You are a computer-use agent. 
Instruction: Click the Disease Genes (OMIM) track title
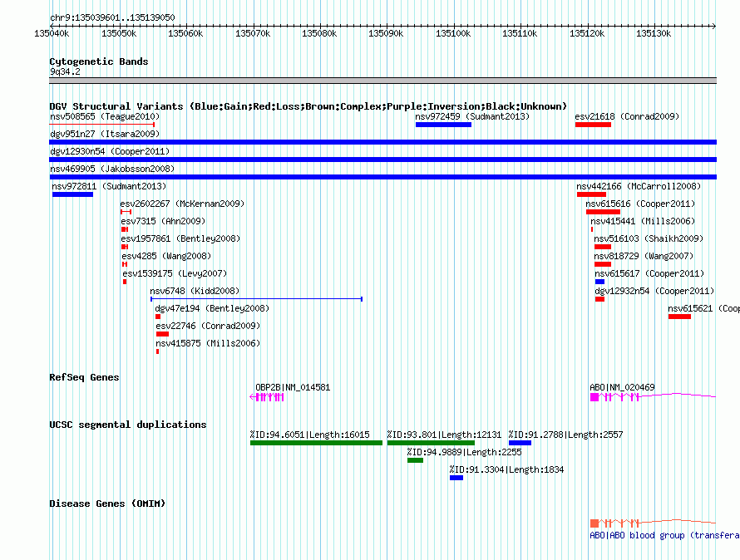[x=107, y=504]
